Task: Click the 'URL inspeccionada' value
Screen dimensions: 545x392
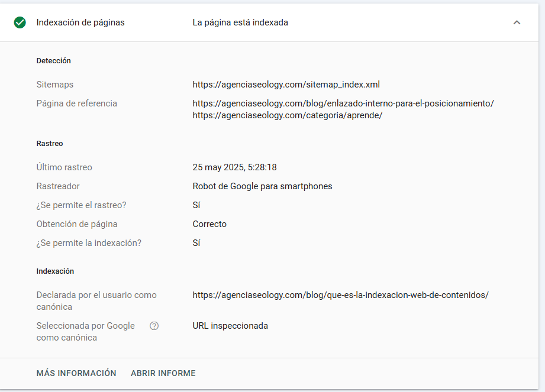Action: coord(230,326)
